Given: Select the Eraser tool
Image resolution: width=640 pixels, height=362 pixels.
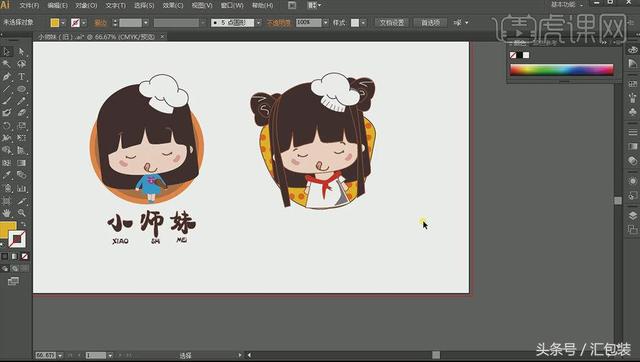Looking at the screenshot, I should pos(21,113).
